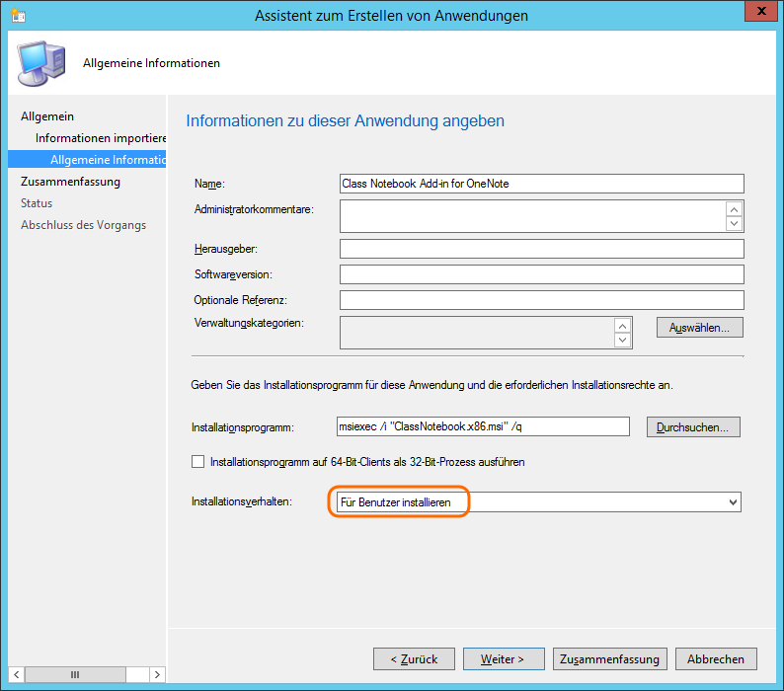Click the Weiter button
784x691 pixels.
point(502,658)
